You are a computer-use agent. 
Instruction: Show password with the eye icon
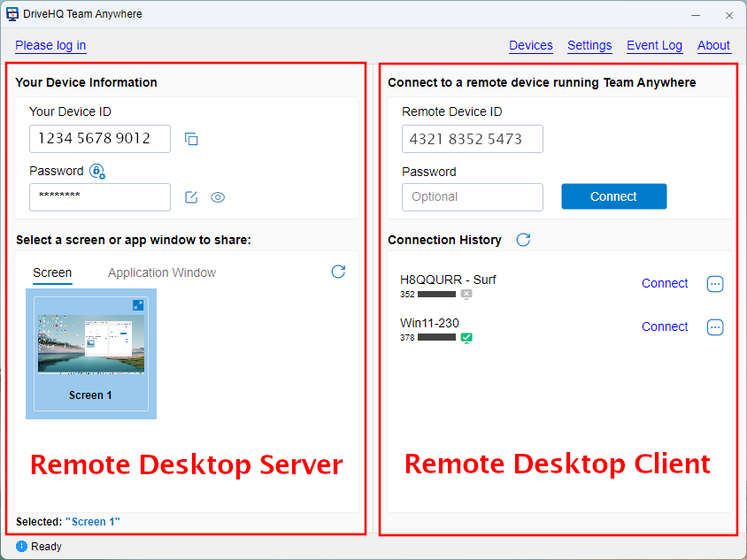point(218,197)
